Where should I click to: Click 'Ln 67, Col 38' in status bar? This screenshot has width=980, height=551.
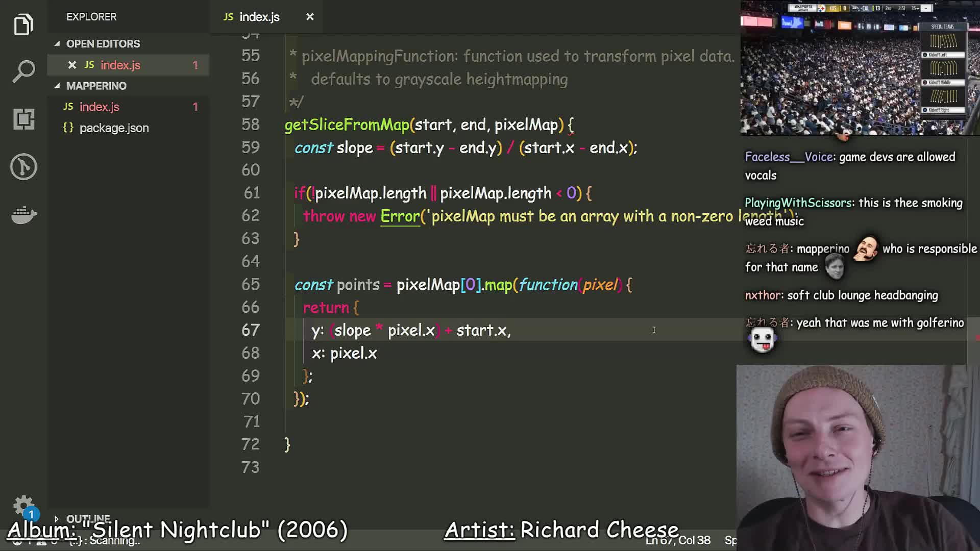click(678, 540)
